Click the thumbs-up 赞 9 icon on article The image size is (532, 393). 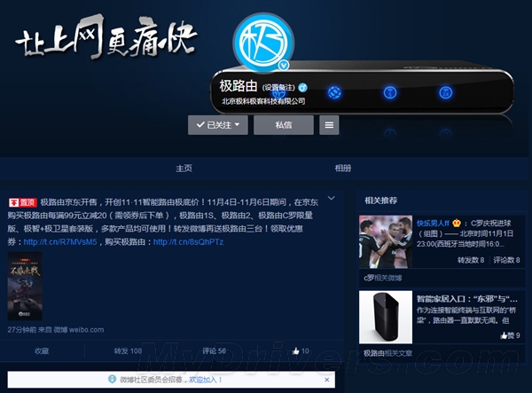coord(504,335)
